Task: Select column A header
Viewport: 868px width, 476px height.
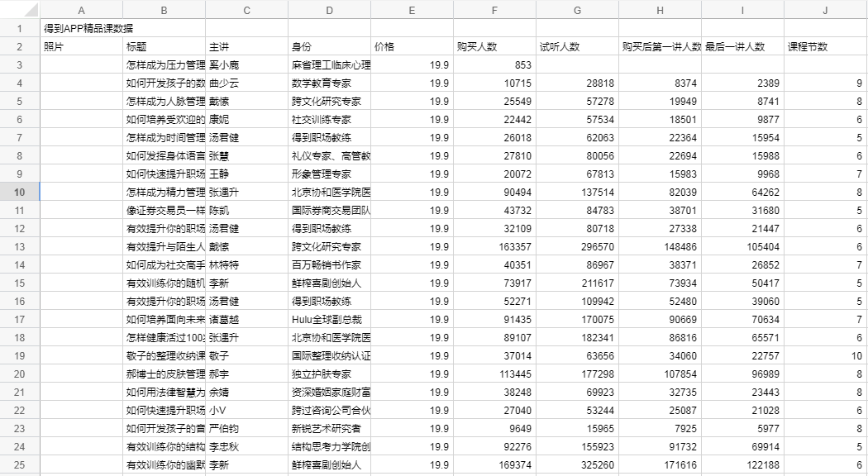Action: [x=81, y=10]
